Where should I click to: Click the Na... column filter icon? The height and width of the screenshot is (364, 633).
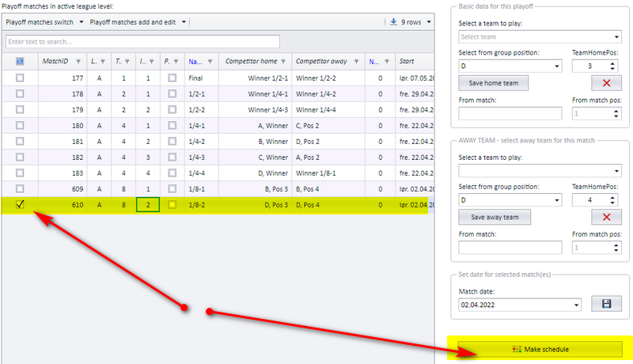[x=210, y=62]
